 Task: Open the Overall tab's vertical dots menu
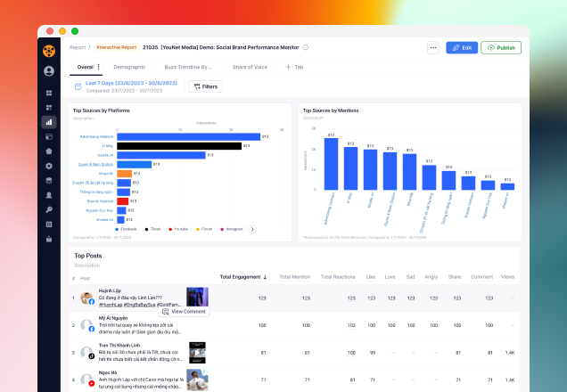point(99,67)
